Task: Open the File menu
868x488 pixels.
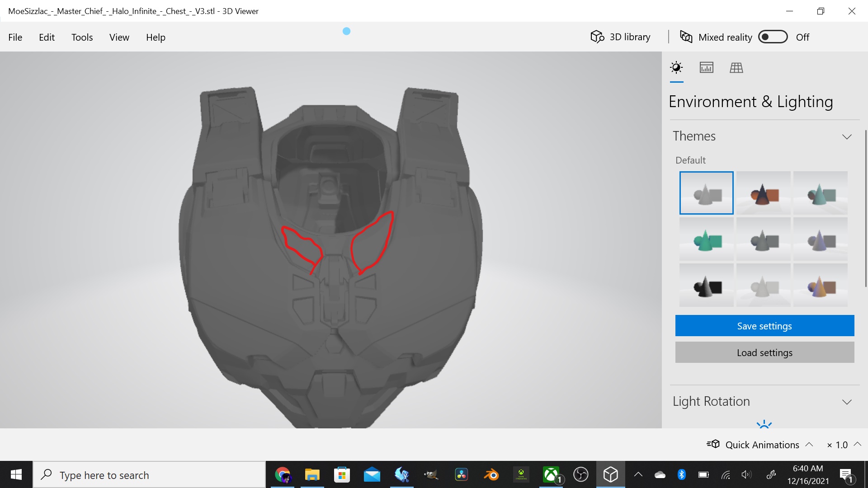Action: click(x=15, y=37)
